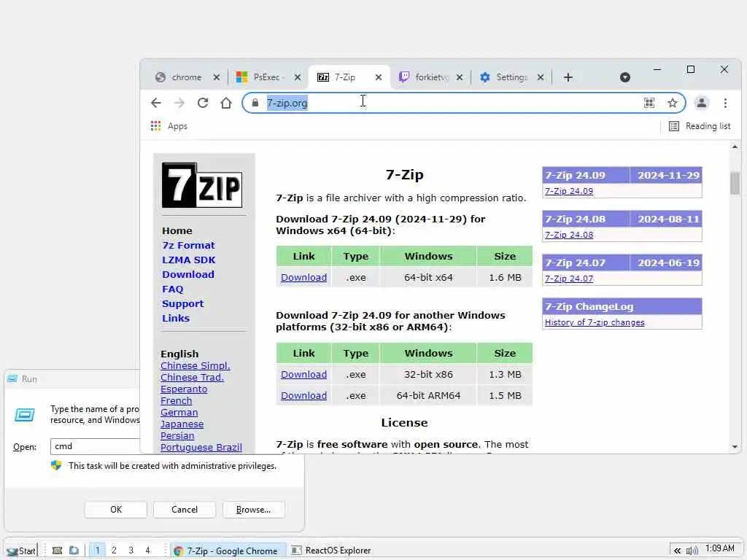Close the 7-Zip tab

click(x=379, y=77)
